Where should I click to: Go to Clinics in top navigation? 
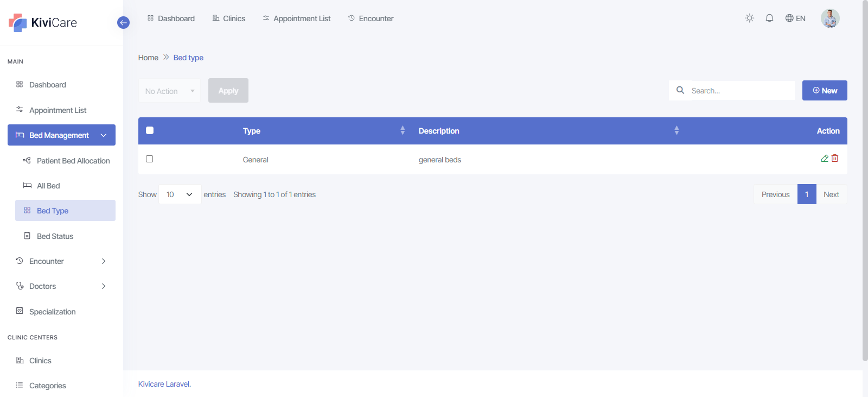click(228, 18)
